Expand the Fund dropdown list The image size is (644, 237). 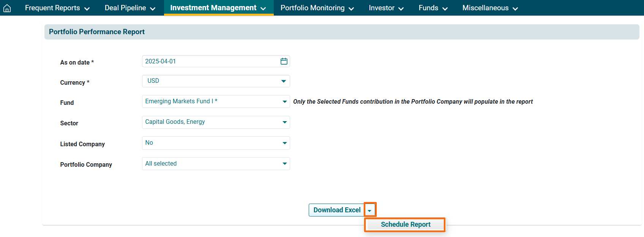click(x=216, y=101)
